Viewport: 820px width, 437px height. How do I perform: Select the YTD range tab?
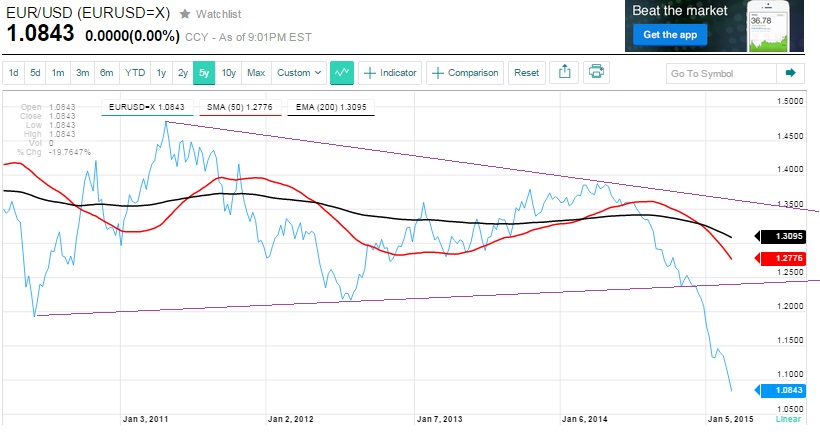(x=132, y=73)
